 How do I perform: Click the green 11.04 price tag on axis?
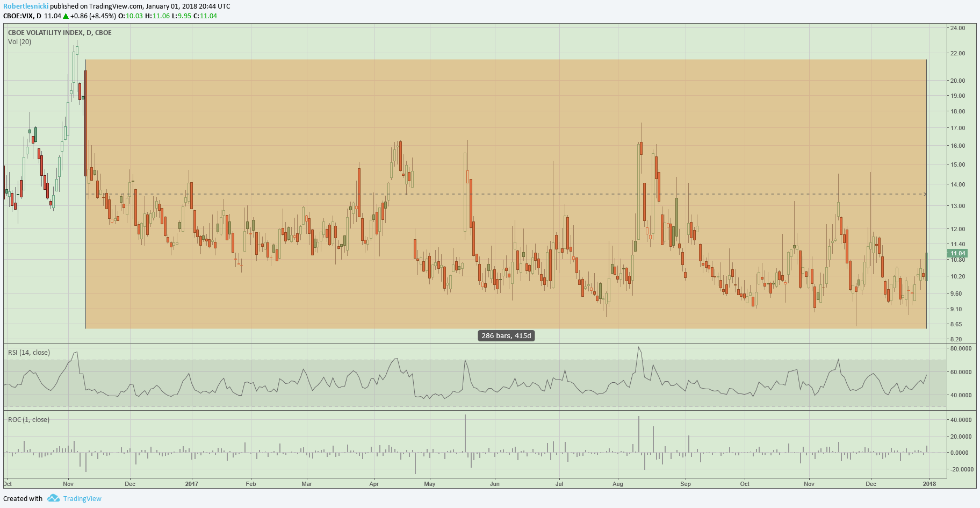[x=956, y=253]
